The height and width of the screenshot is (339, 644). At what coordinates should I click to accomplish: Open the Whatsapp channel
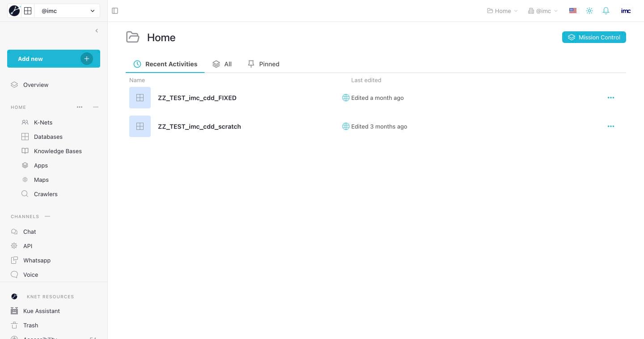point(37,260)
